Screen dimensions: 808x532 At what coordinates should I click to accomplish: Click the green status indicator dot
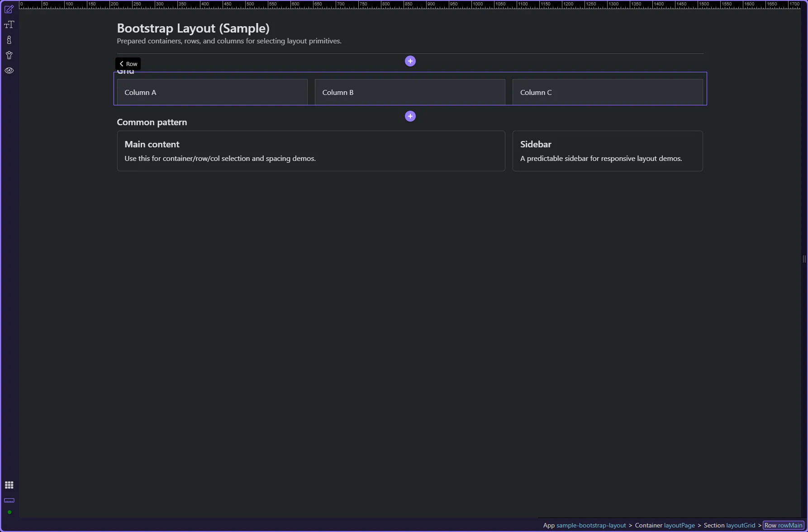[9, 512]
